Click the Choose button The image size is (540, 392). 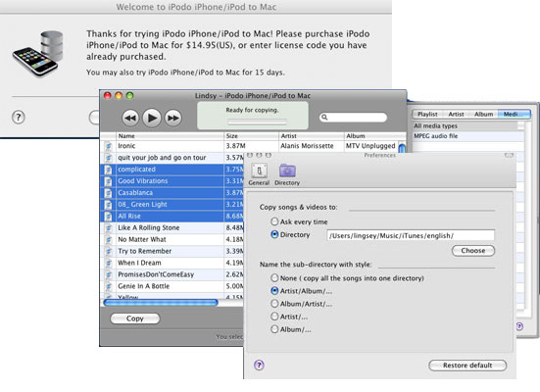(x=473, y=251)
